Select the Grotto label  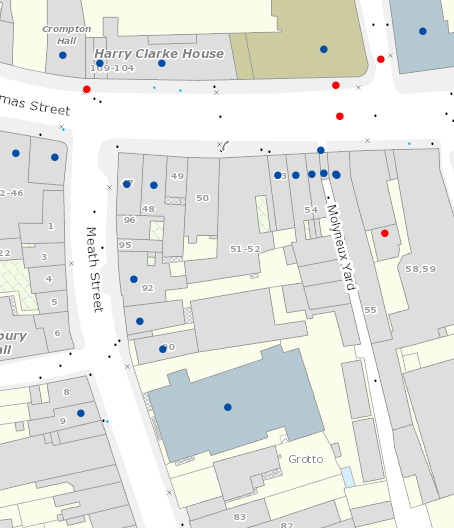coord(306,459)
